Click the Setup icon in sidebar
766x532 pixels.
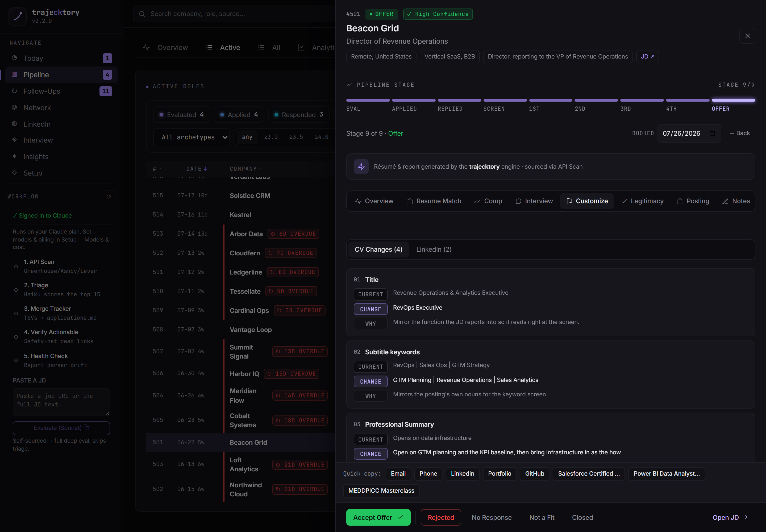coord(14,173)
